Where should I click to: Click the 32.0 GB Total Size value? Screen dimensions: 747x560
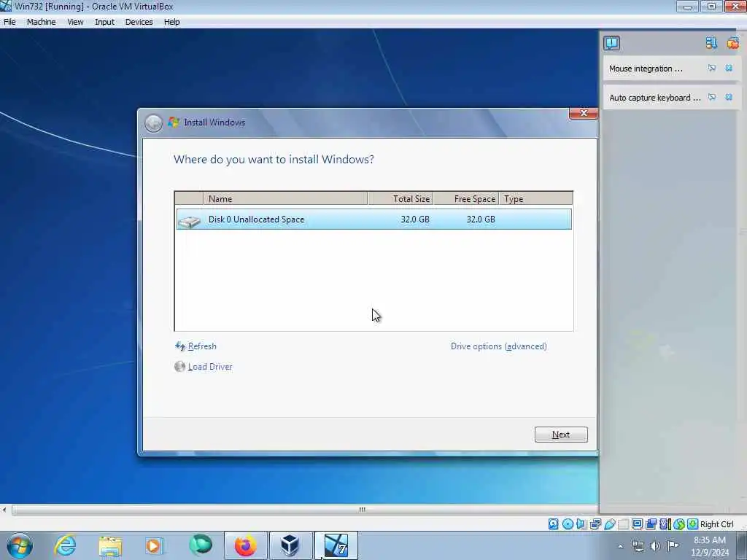[414, 219]
